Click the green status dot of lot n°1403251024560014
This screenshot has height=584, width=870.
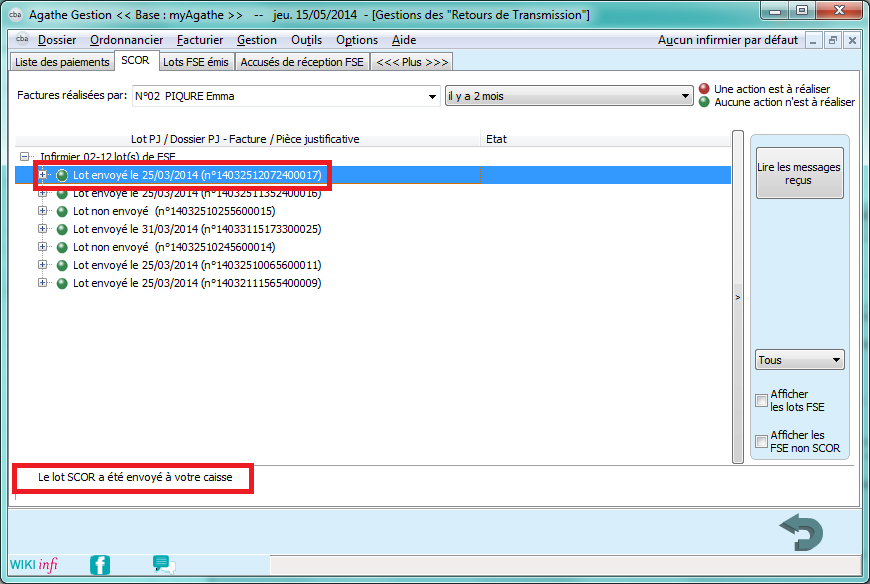tap(62, 247)
